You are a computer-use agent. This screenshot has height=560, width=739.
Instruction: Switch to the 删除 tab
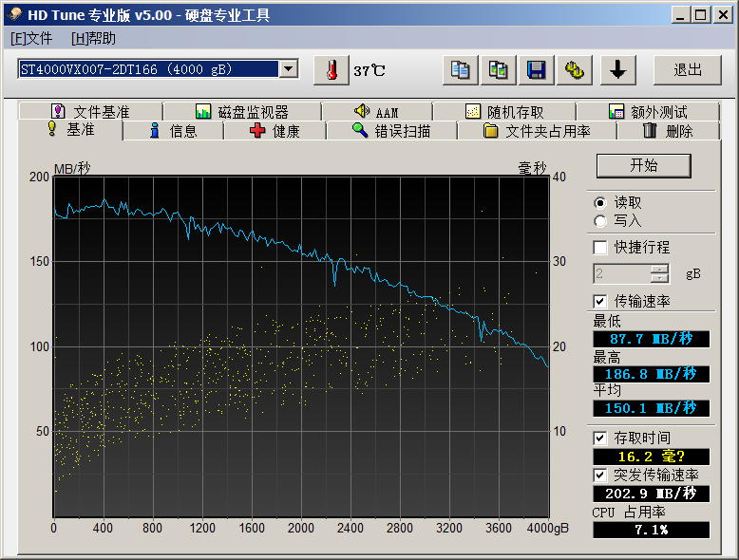[x=669, y=130]
